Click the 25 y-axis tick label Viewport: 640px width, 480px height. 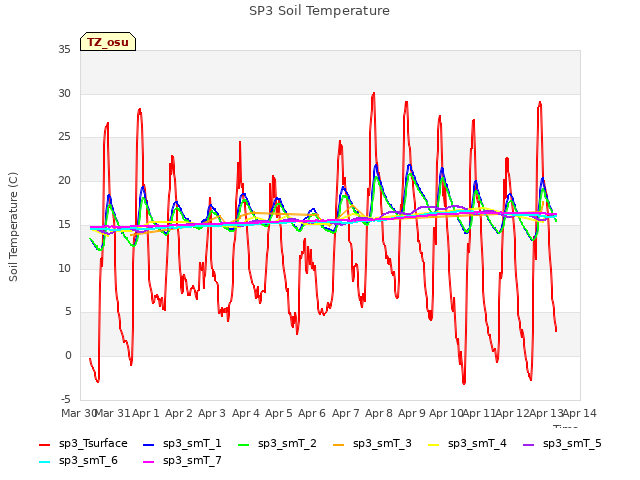64,137
